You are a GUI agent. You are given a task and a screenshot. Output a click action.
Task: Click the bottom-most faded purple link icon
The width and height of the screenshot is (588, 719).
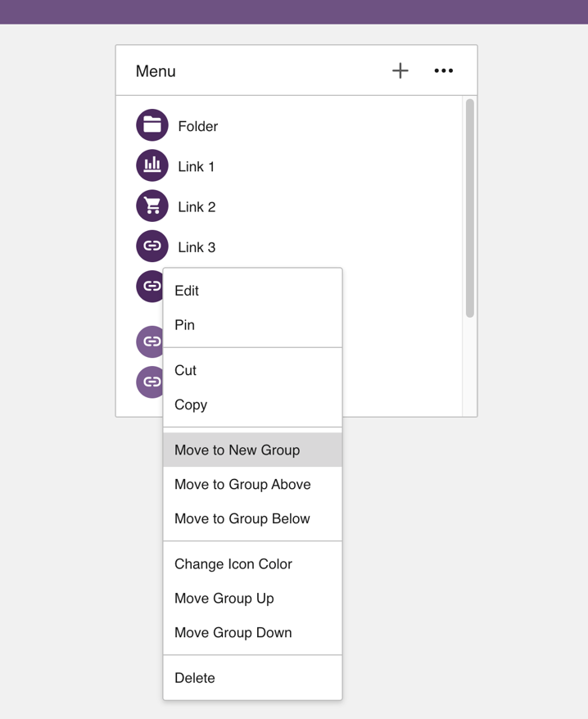149,382
